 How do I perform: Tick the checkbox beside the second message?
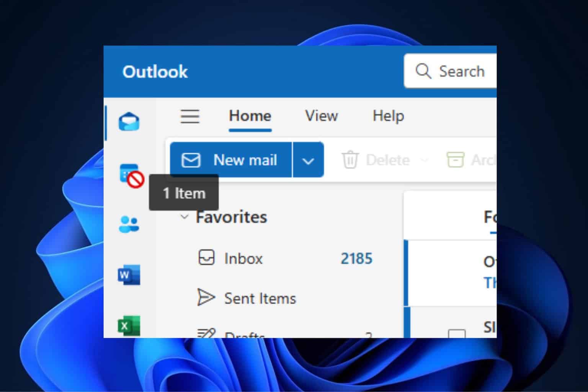(457, 333)
